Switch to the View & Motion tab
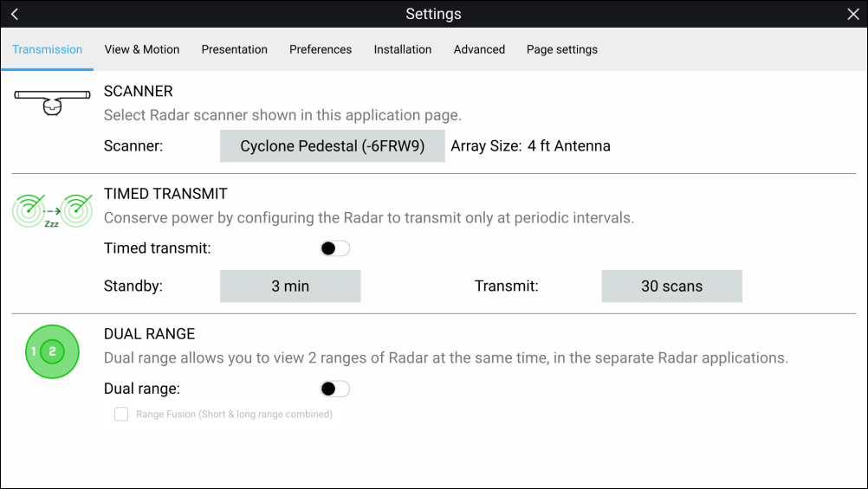 [x=142, y=49]
